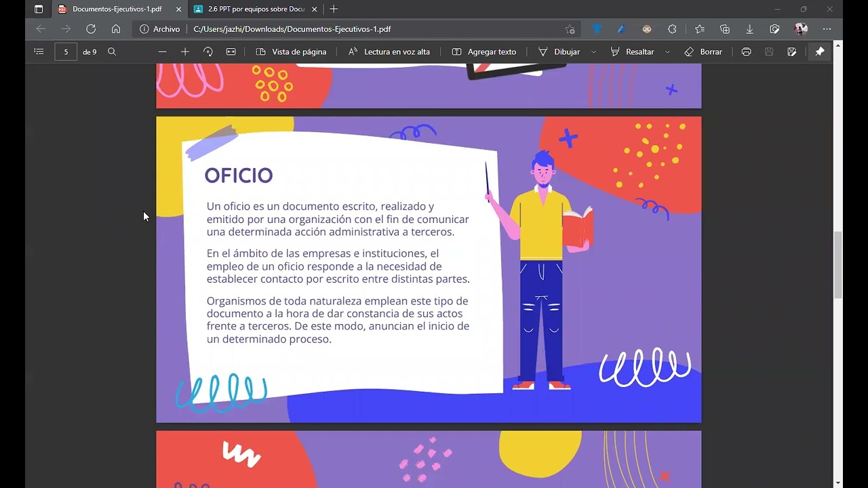Open the user profile avatar
Image resolution: width=868 pixels, height=488 pixels.
pyautogui.click(x=801, y=29)
